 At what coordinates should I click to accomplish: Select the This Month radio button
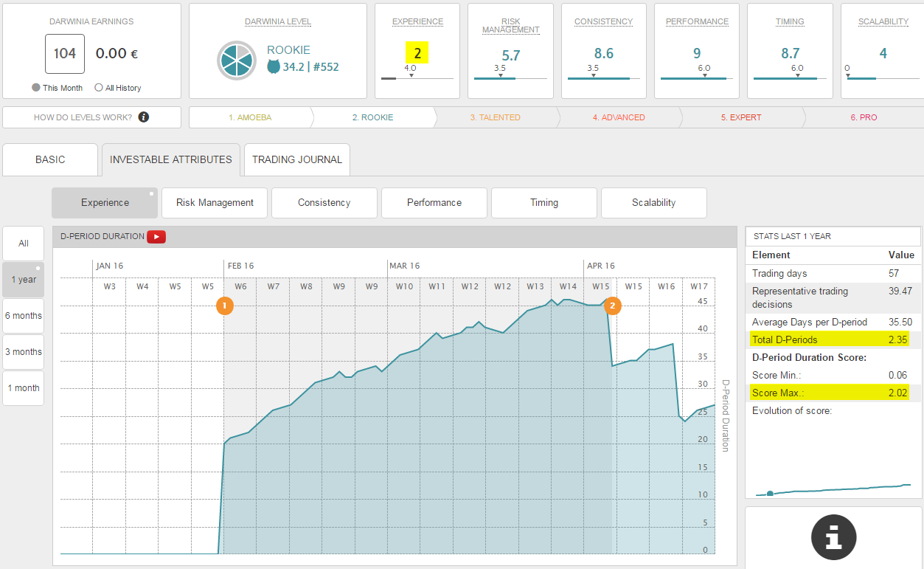point(35,88)
